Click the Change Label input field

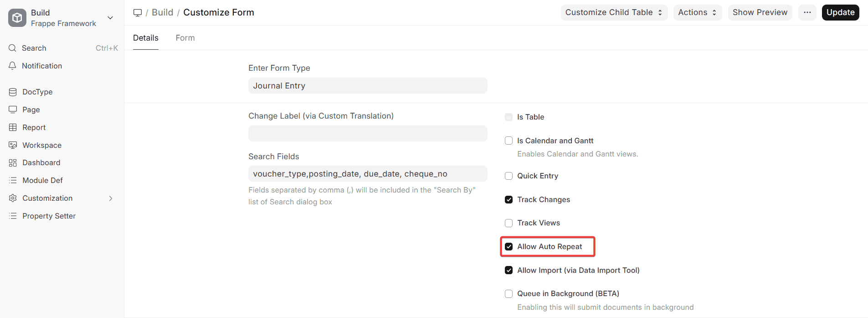tap(368, 134)
